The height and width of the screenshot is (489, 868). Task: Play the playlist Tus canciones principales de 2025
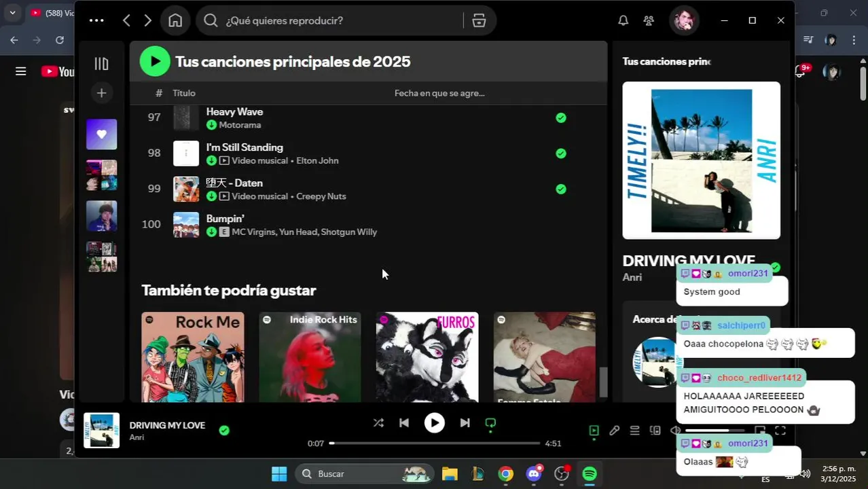coord(155,61)
